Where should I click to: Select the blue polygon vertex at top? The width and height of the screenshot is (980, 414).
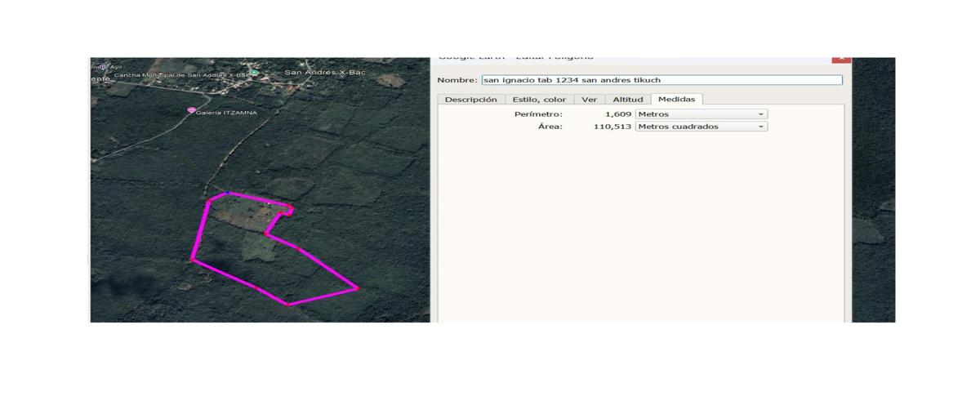[x=229, y=194]
